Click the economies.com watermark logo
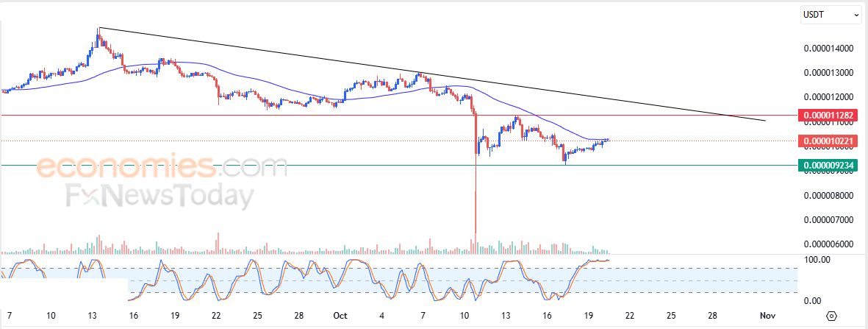The height and width of the screenshot is (329, 868). pyautogui.click(x=162, y=168)
